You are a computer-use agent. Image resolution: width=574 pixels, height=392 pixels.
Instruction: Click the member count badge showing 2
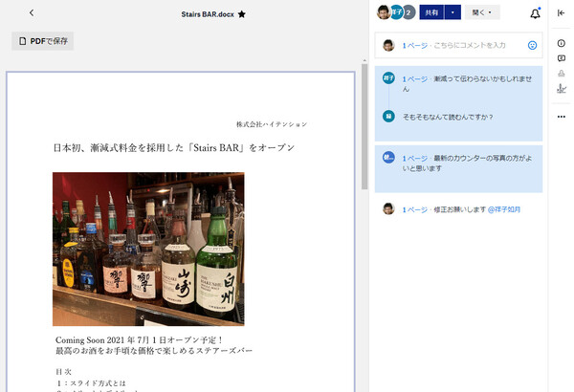pos(408,13)
